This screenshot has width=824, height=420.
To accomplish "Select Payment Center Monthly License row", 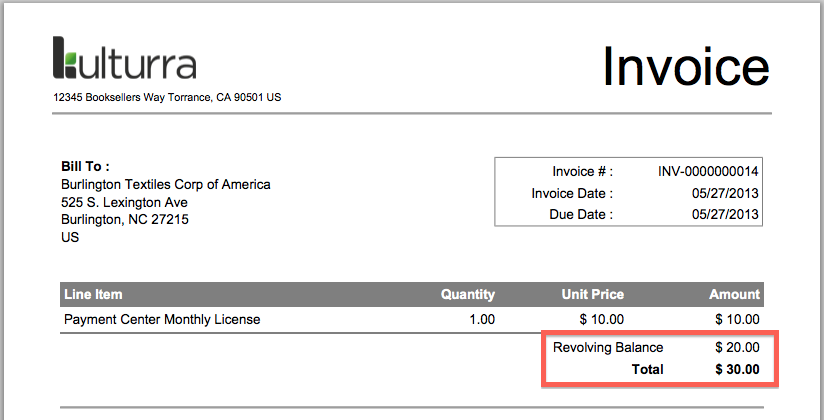I will click(162, 320).
